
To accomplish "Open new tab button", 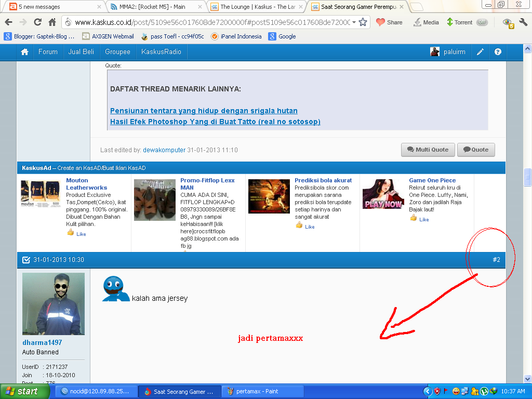I will (417, 7).
